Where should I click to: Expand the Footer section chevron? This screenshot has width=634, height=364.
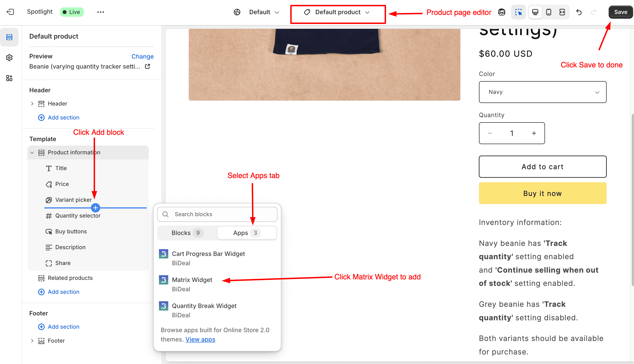click(x=32, y=341)
